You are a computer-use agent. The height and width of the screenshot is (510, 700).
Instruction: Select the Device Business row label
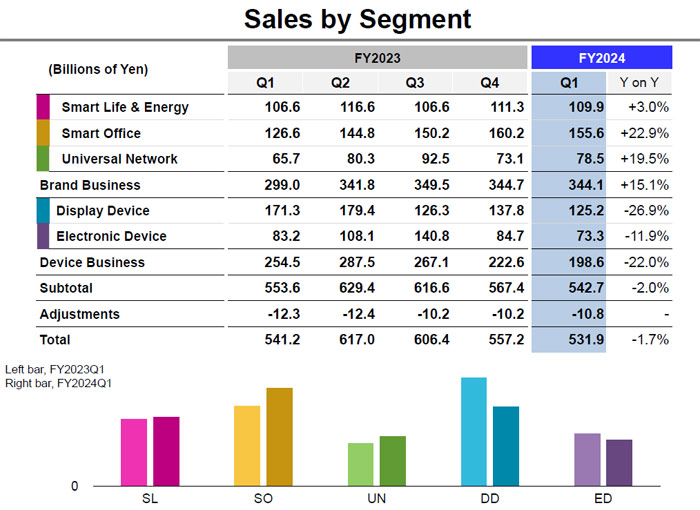pyautogui.click(x=92, y=262)
